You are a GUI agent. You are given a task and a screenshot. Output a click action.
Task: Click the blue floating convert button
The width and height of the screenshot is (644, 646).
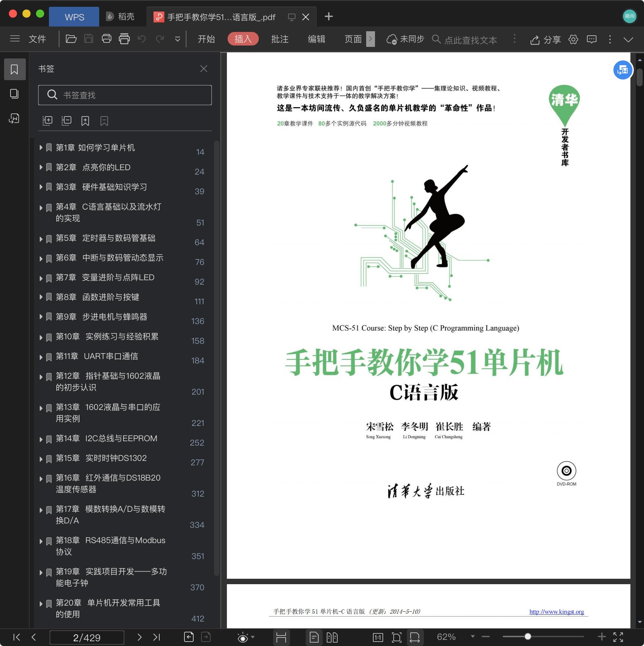click(x=623, y=70)
